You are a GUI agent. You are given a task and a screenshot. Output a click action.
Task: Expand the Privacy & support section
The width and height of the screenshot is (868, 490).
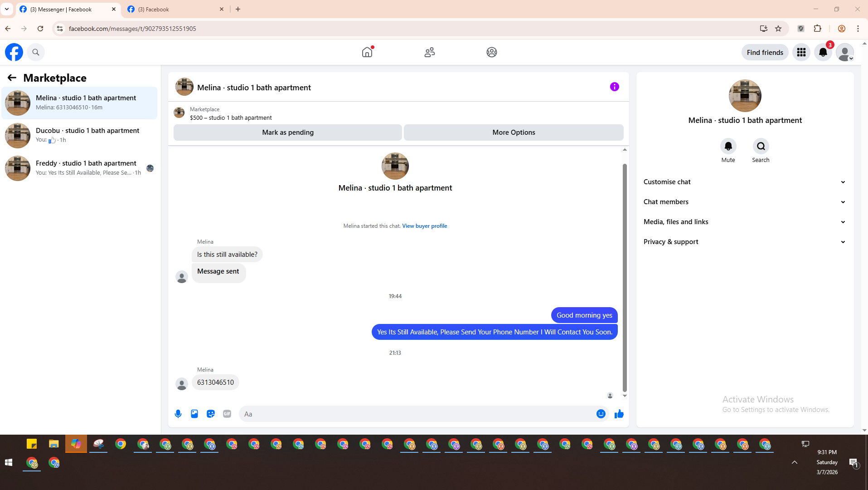pos(745,242)
